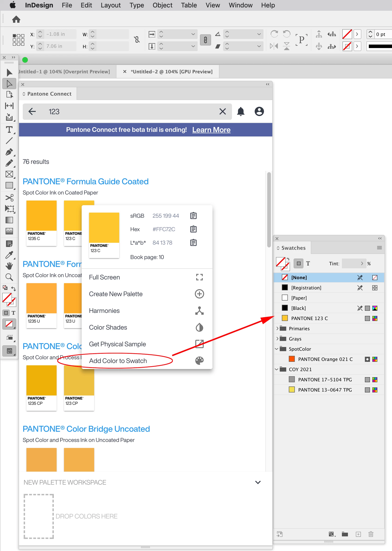Switch to Untitled-1 document tab
This screenshot has height=551, width=392.
point(65,72)
